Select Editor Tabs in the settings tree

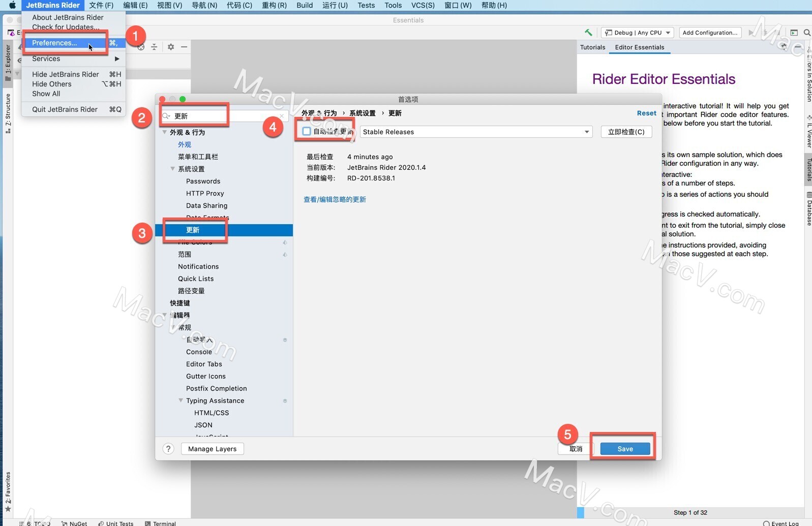(204, 364)
